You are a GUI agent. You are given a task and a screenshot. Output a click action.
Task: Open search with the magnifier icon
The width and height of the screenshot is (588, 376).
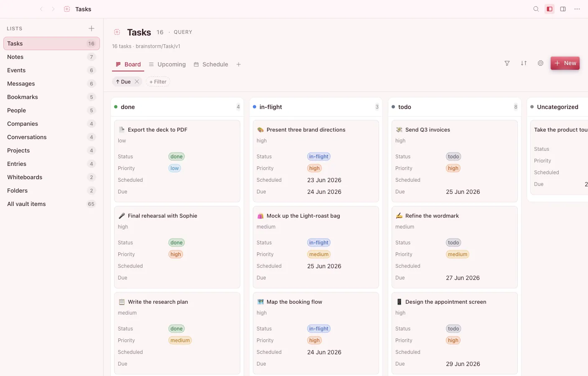coord(536,9)
